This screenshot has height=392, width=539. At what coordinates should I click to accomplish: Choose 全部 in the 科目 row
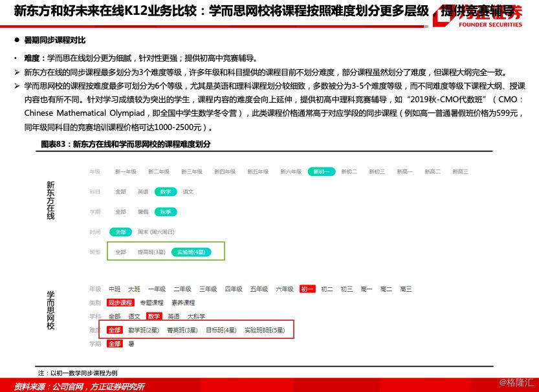point(120,191)
